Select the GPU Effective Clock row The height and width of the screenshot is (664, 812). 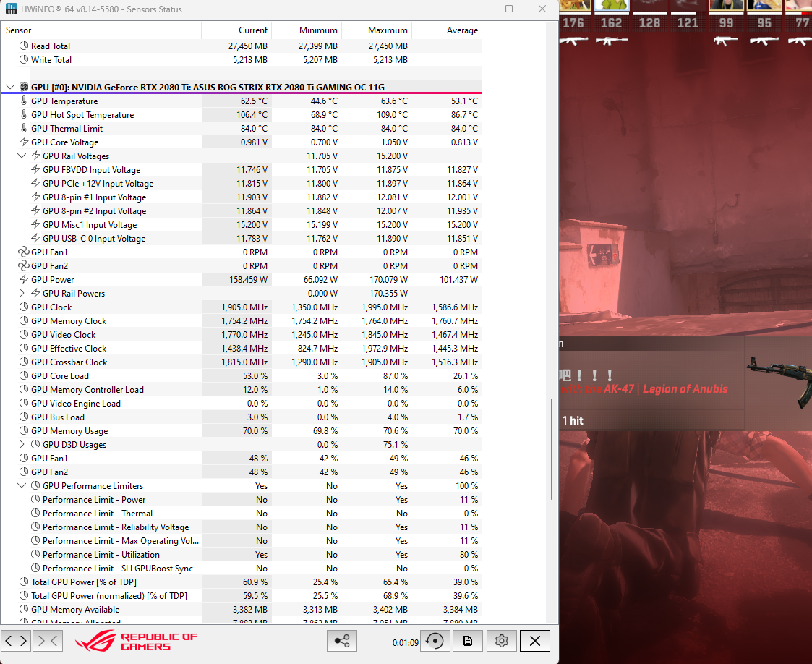coord(242,349)
